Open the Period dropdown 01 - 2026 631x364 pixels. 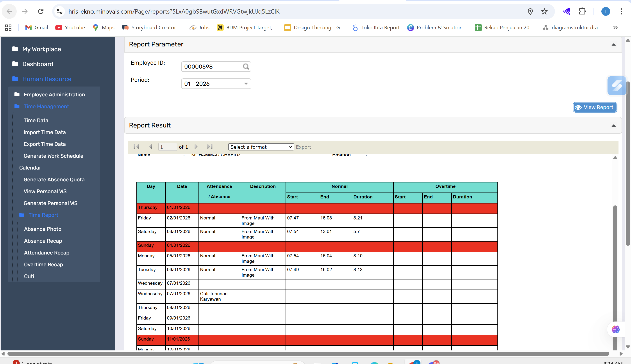tap(216, 84)
